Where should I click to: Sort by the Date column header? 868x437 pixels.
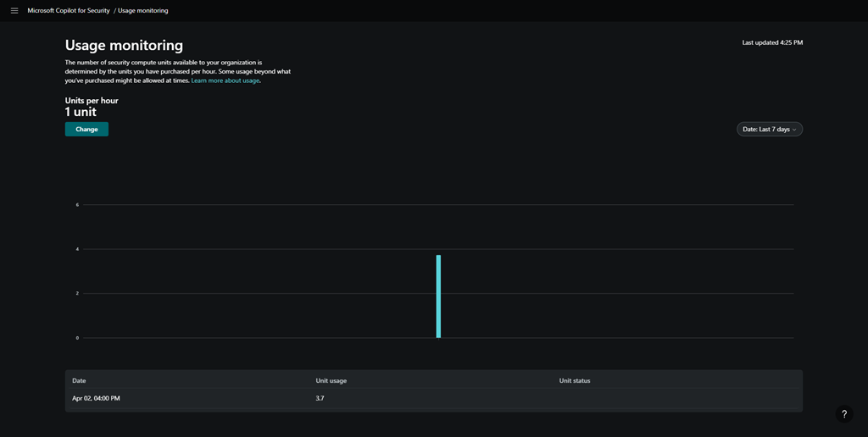[x=79, y=380]
